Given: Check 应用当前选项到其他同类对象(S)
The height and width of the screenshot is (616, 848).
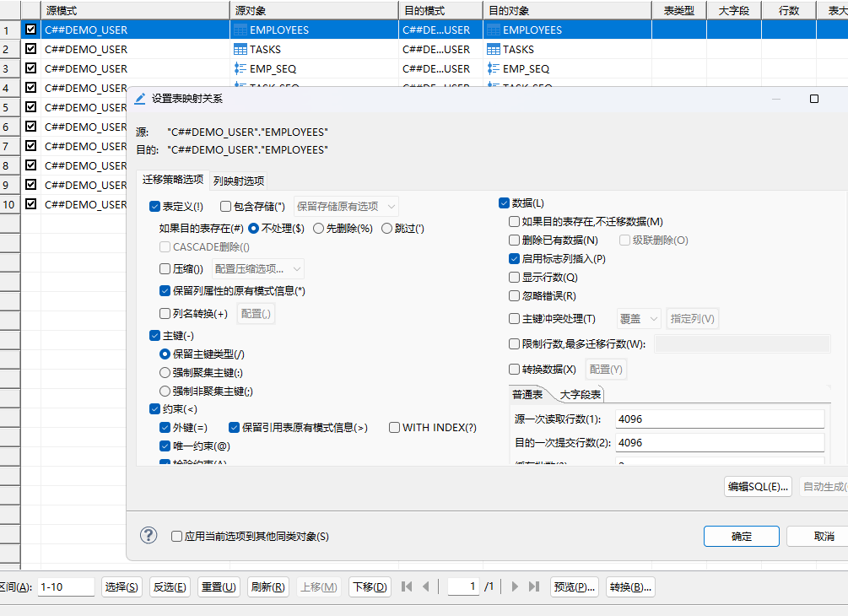Looking at the screenshot, I should (x=176, y=535).
